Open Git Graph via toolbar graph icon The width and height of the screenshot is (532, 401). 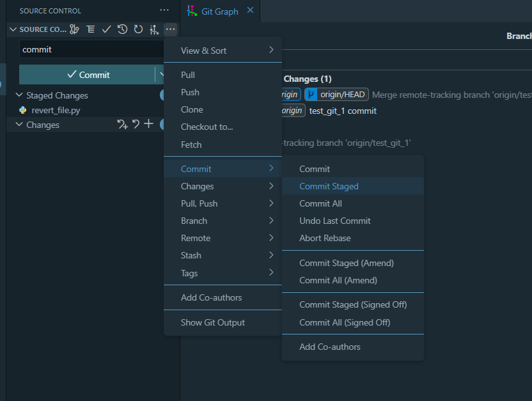point(154,29)
